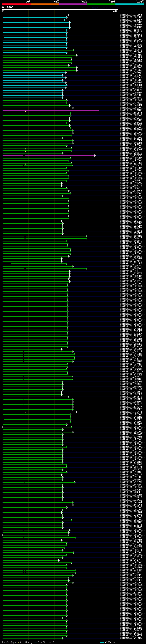
Task: Select the UniRef100_A9TSR6 label
Action: pyautogui.click(x=131, y=55)
